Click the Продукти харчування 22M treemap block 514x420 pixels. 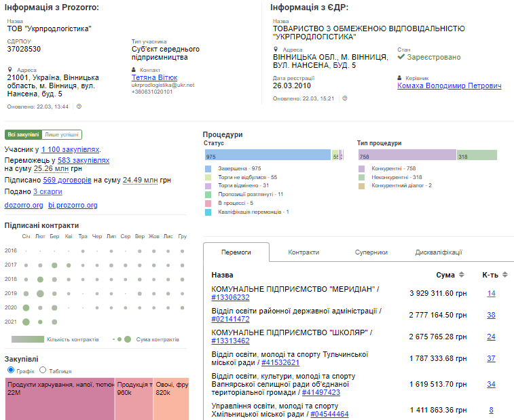click(x=60, y=399)
